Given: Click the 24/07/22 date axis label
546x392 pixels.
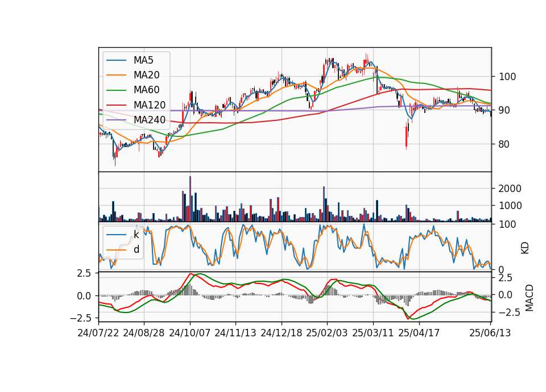Looking at the screenshot, I should (98, 333).
